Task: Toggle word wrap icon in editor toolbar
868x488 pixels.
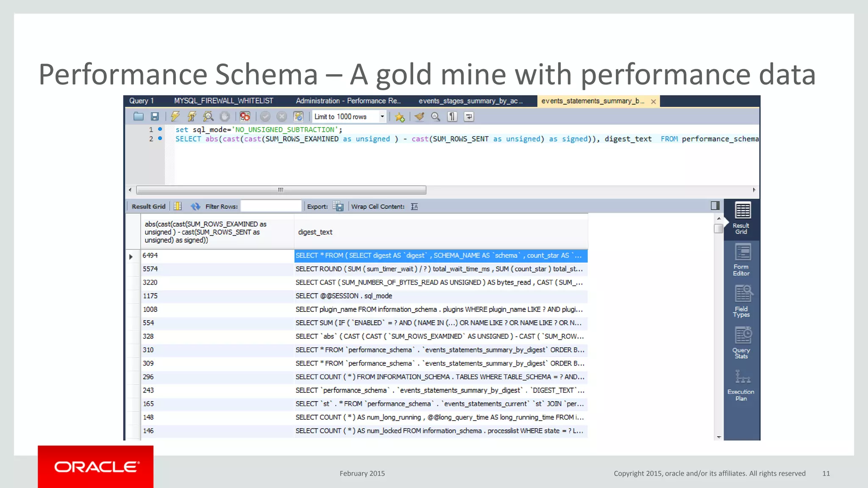Action: pos(469,116)
